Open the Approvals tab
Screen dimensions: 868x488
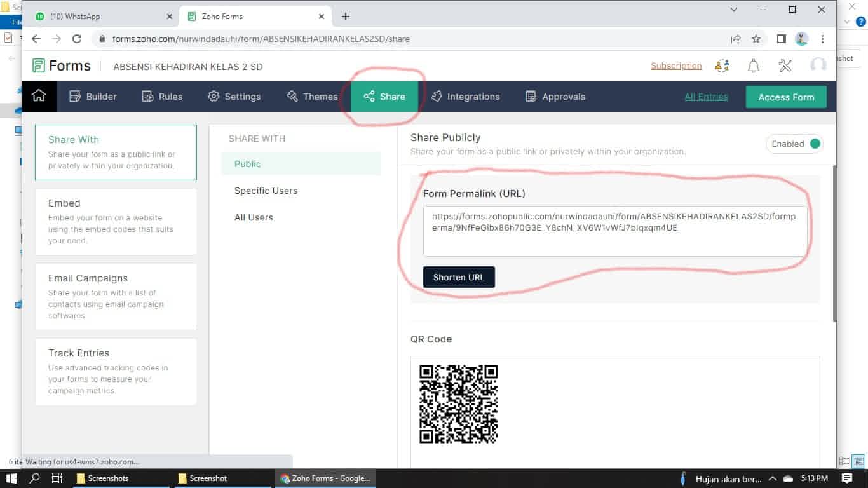click(555, 97)
